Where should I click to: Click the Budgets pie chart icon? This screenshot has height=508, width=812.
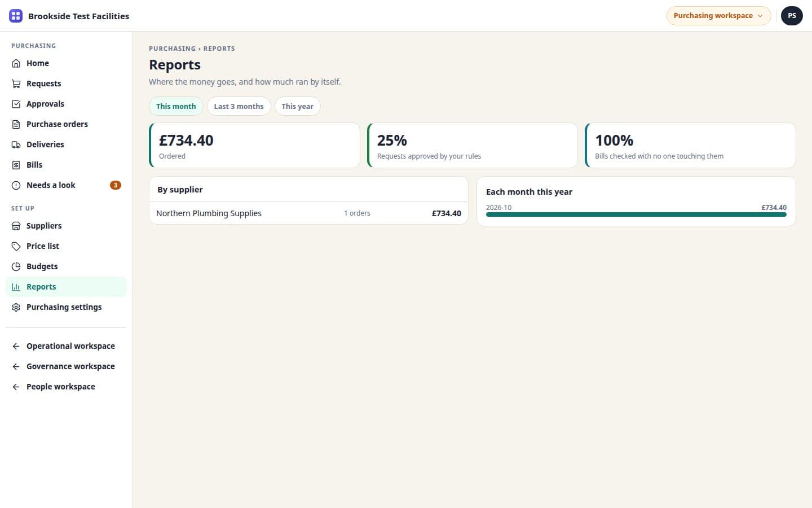pos(16,266)
